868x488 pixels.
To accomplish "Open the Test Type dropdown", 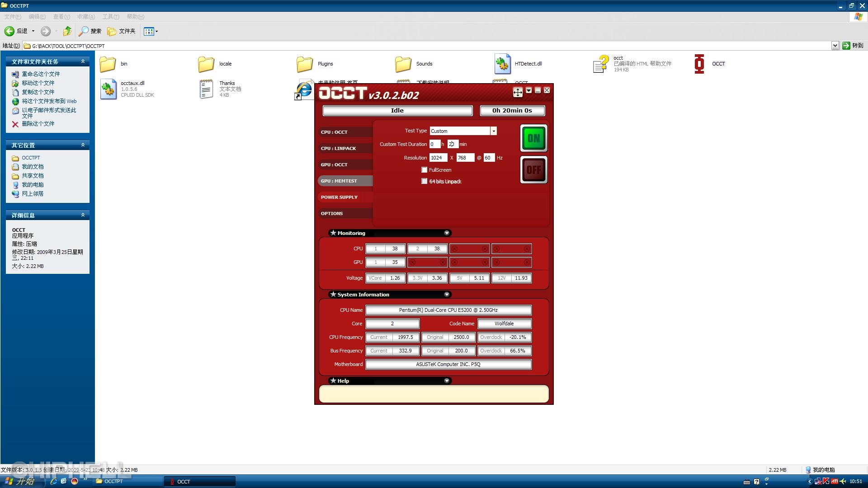I will tap(494, 131).
